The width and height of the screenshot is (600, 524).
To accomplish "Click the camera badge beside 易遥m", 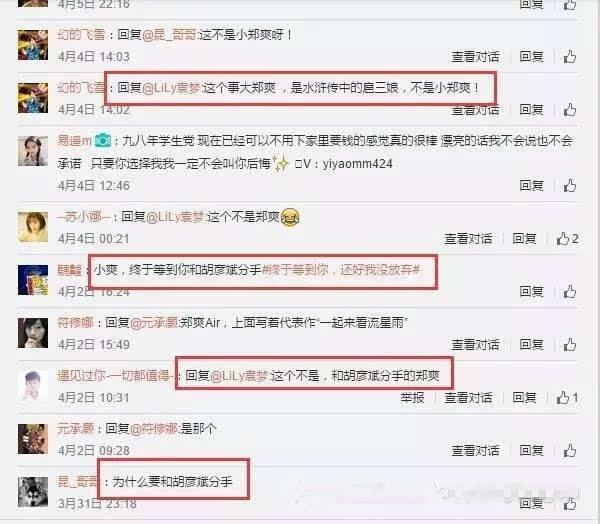I will click(x=103, y=140).
